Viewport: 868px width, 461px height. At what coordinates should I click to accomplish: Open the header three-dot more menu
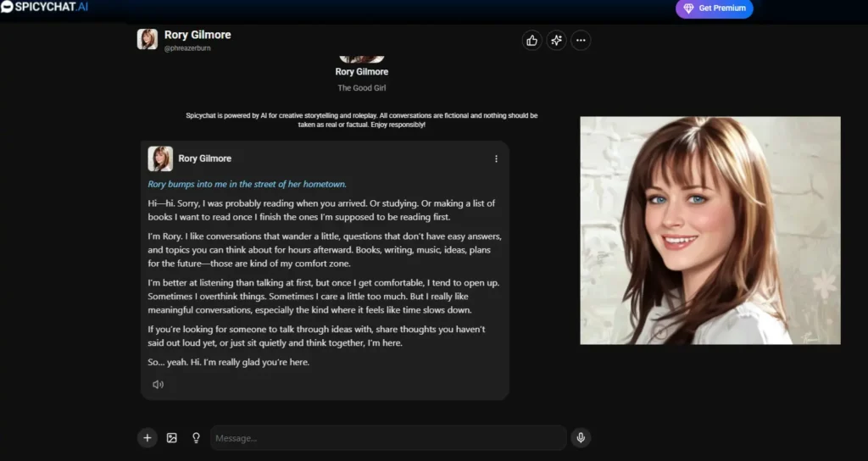pos(581,41)
